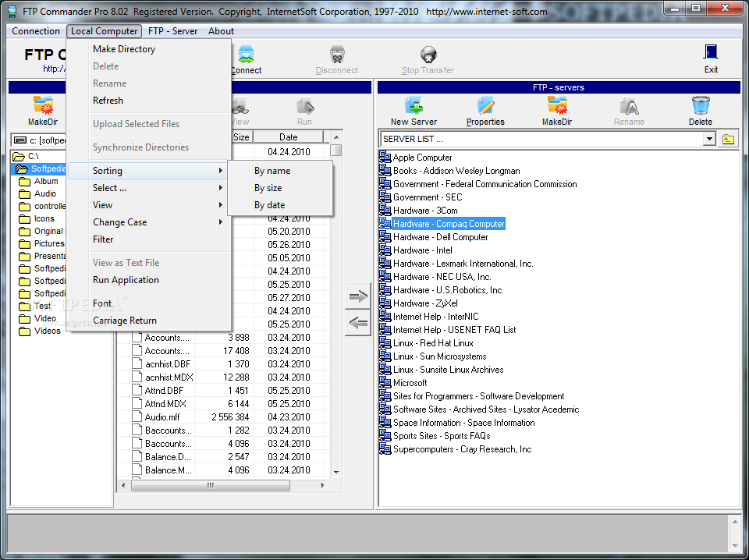
Task: Select Sports Sites - Sports FAQs server
Action: [x=442, y=435]
